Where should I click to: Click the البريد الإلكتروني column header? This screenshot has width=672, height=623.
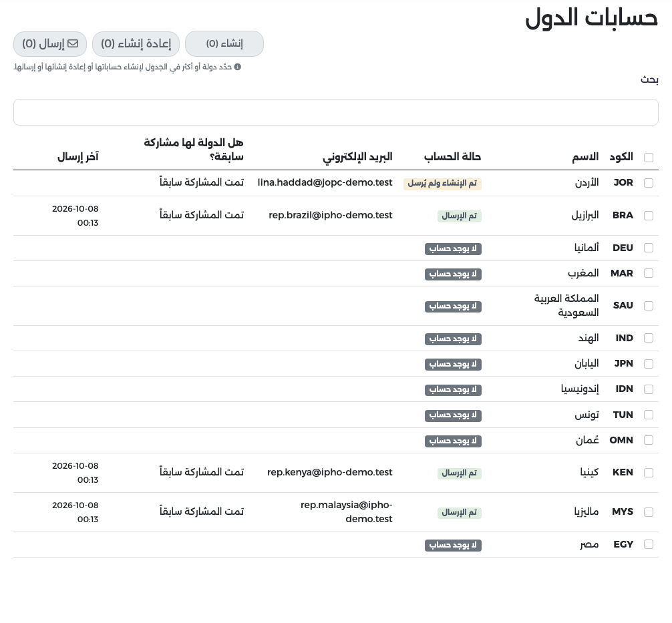coord(357,157)
